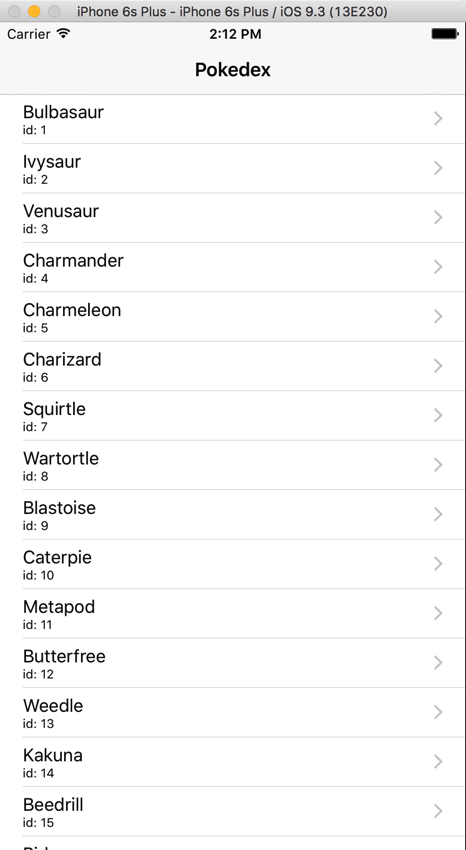Expand the Wartortle entry chevron
The width and height of the screenshot is (466, 850).
438,465
